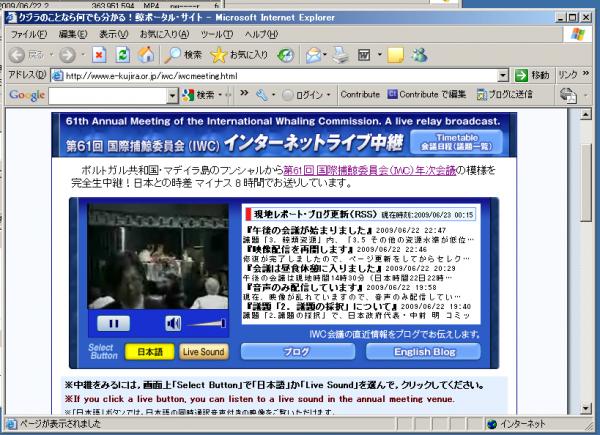Print the page using printer icon
Viewport: 600px width, 435px height.
click(x=341, y=55)
